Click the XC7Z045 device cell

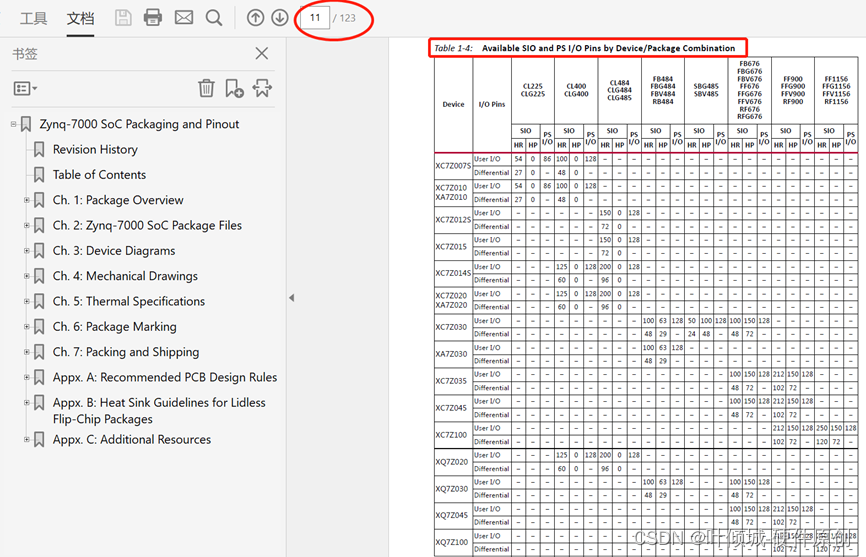click(451, 408)
